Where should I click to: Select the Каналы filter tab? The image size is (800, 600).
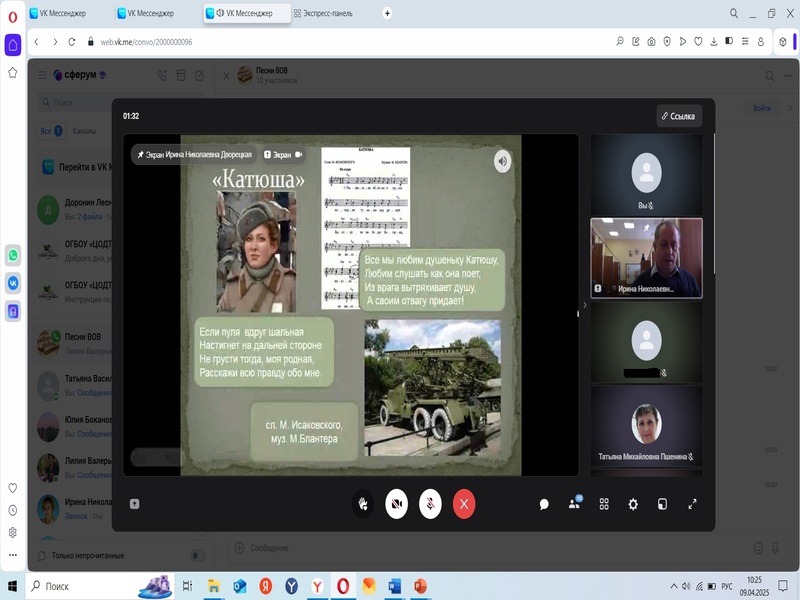(84, 131)
